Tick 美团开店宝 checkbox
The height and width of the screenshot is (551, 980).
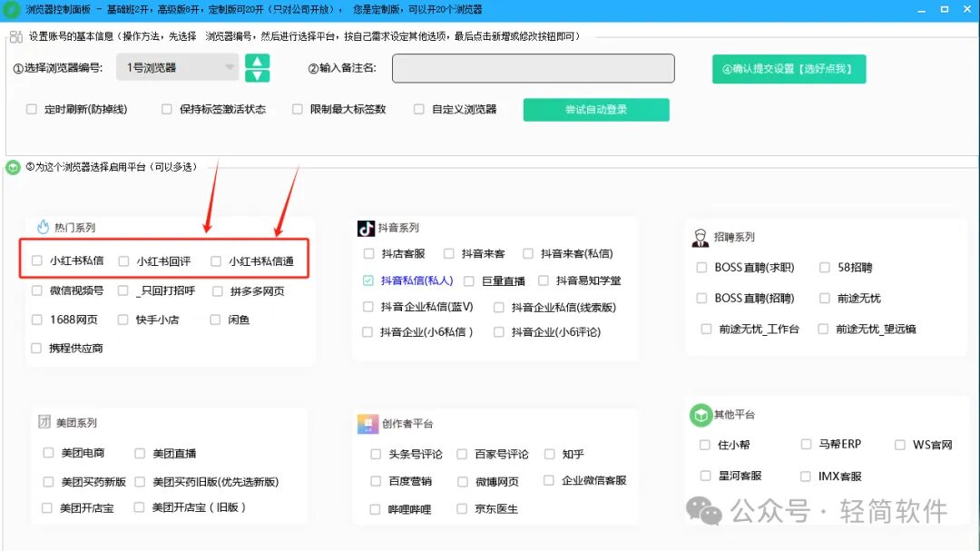[47, 507]
